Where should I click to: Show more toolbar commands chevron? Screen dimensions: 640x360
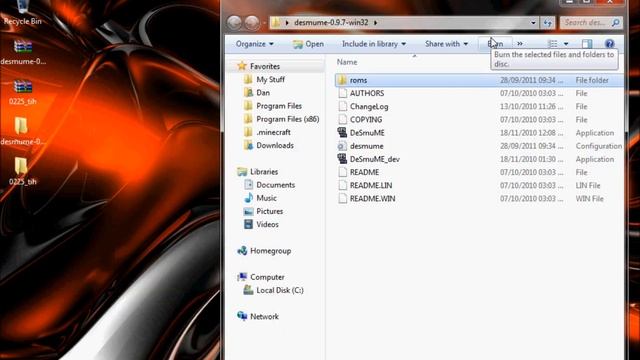click(520, 43)
